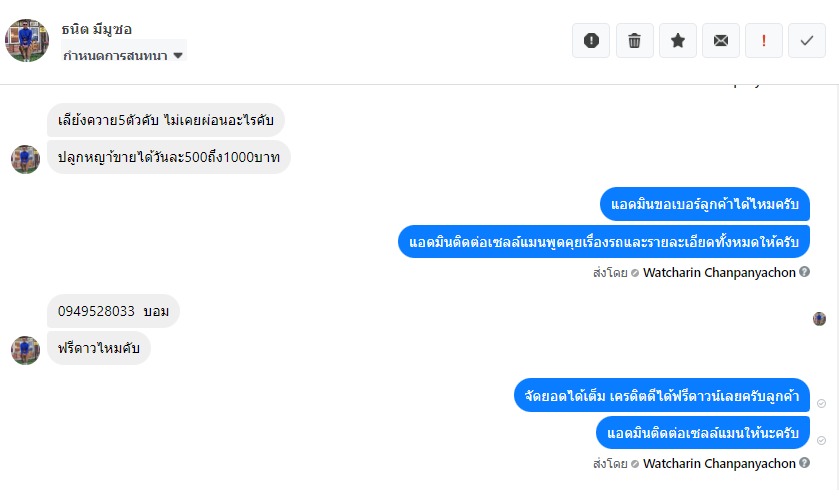Delete conversation with the trash icon
This screenshot has width=839, height=496.
(634, 41)
